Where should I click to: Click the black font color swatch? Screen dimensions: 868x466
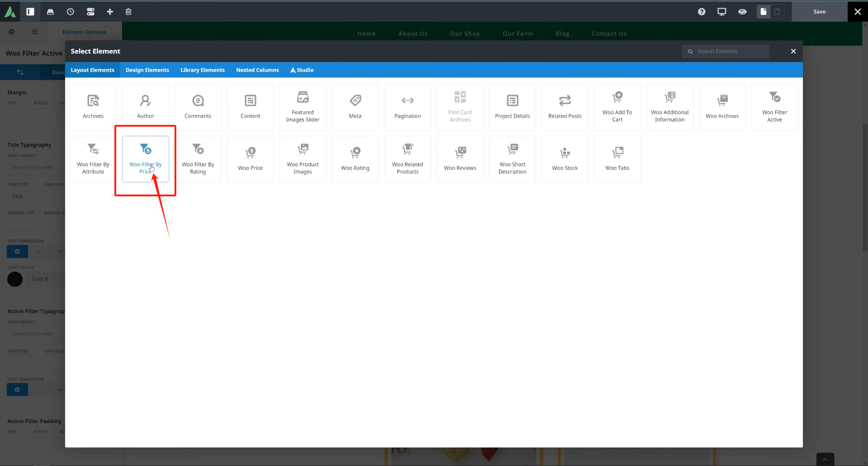15,279
